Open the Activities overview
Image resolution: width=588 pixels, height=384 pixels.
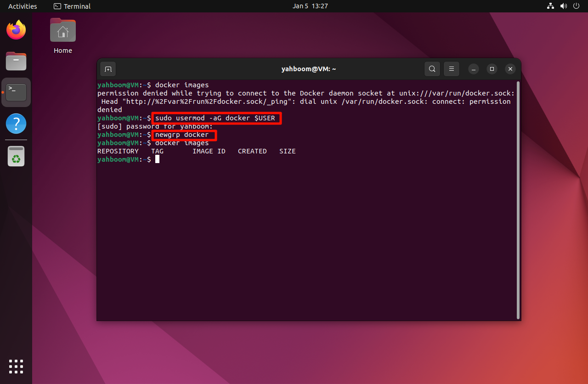tap(22, 6)
